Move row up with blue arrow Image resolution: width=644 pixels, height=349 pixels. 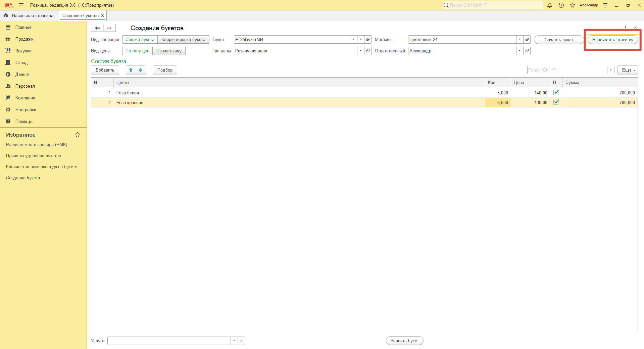click(x=131, y=70)
